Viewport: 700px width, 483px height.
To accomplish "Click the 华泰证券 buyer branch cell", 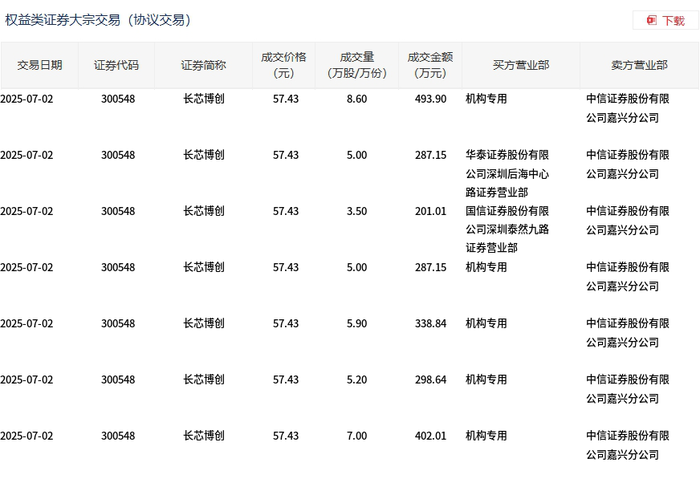I will [x=507, y=174].
